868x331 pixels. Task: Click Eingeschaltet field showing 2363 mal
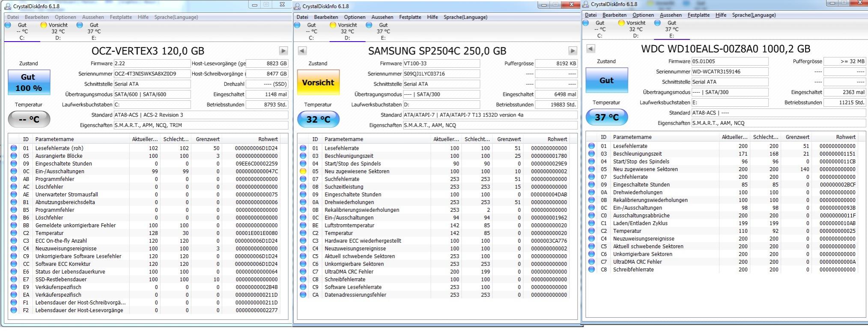tap(845, 92)
